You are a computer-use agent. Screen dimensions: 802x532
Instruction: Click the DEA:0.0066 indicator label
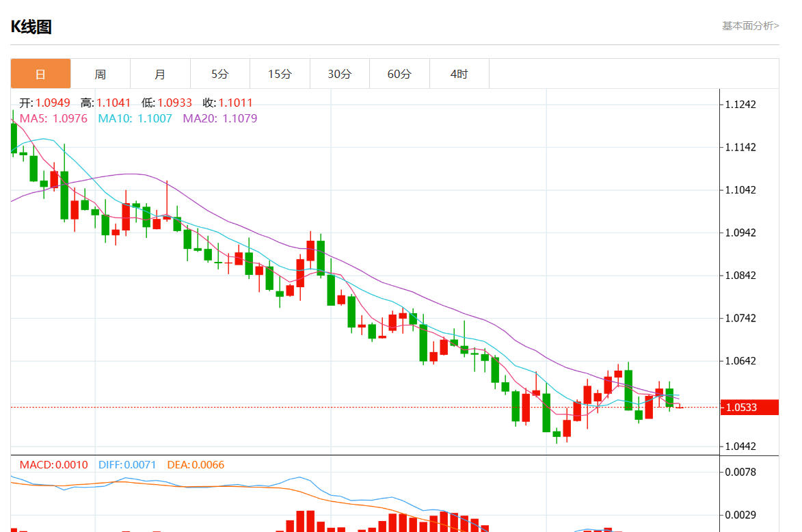pos(196,465)
